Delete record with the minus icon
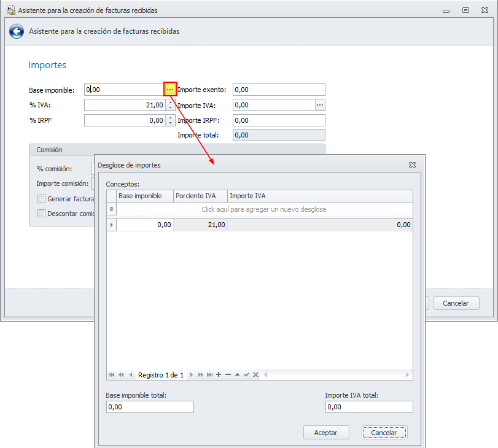Viewport: 498px width, 448px height. [x=228, y=374]
